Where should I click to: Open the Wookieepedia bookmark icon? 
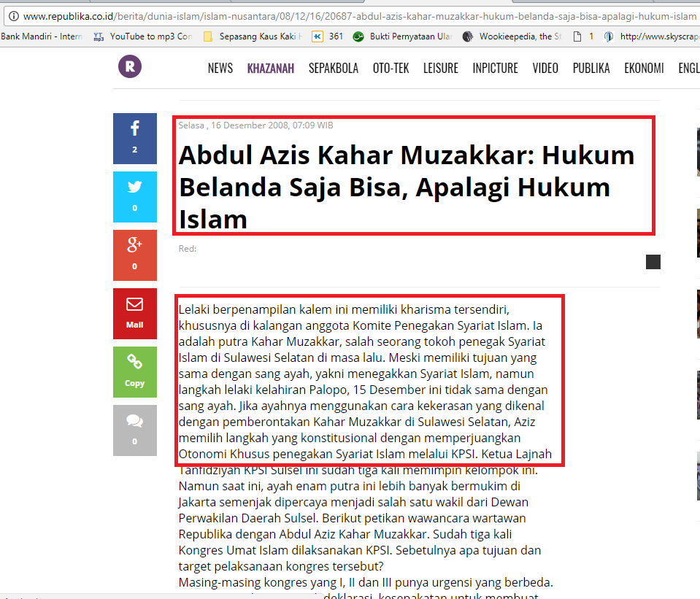point(468,35)
